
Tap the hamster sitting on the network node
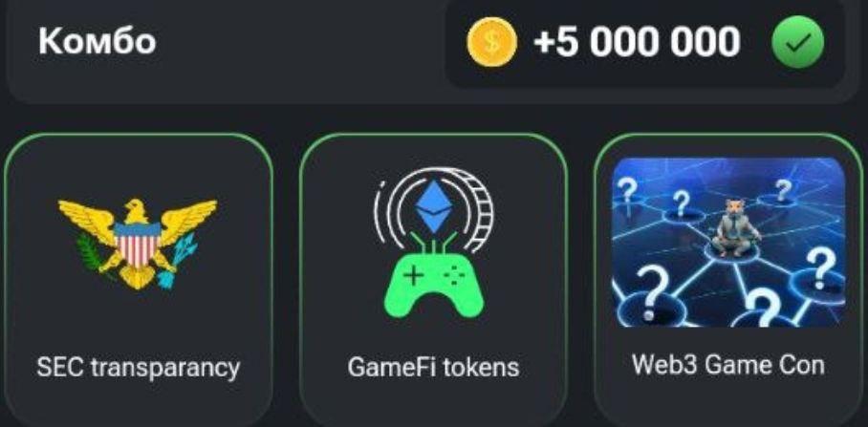click(x=736, y=228)
